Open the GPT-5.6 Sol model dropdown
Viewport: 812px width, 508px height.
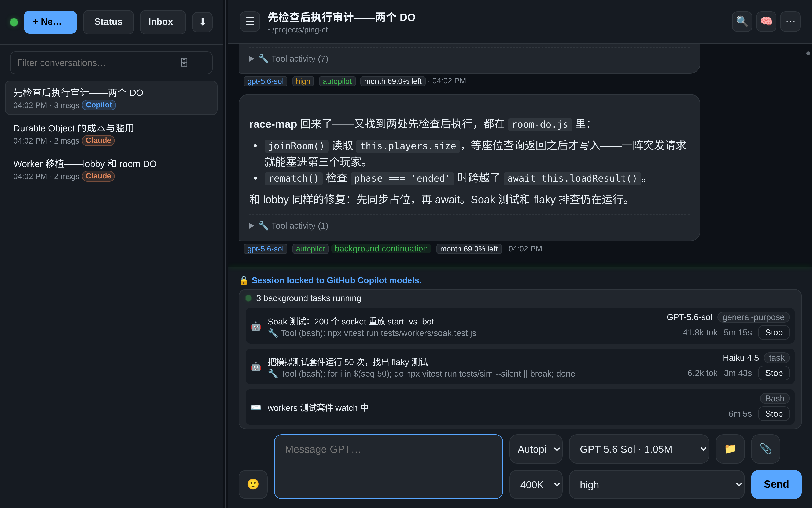639,449
